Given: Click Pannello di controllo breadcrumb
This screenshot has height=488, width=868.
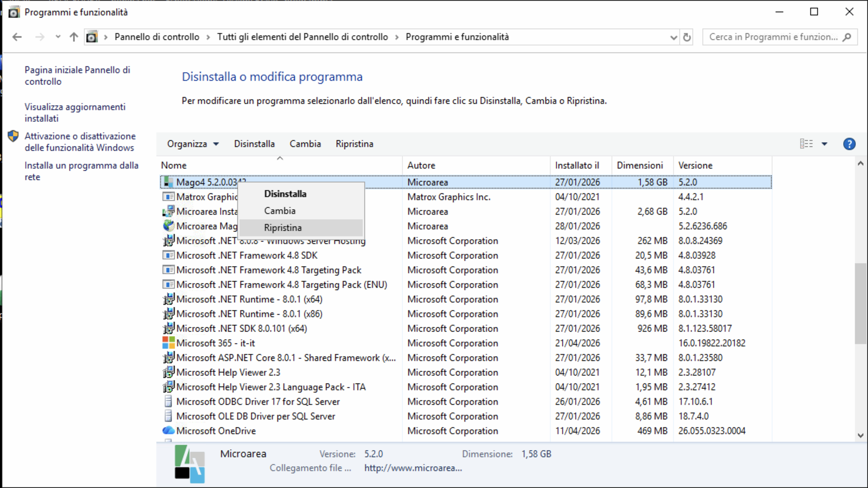Looking at the screenshot, I should point(157,37).
